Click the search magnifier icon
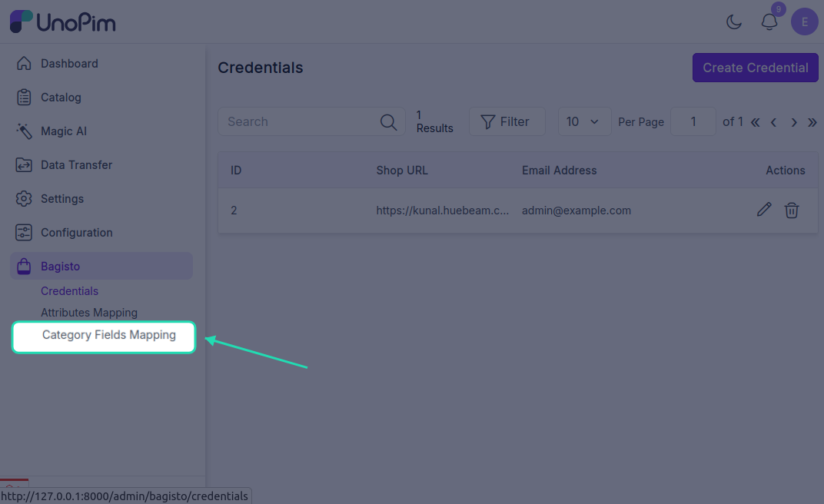 388,122
